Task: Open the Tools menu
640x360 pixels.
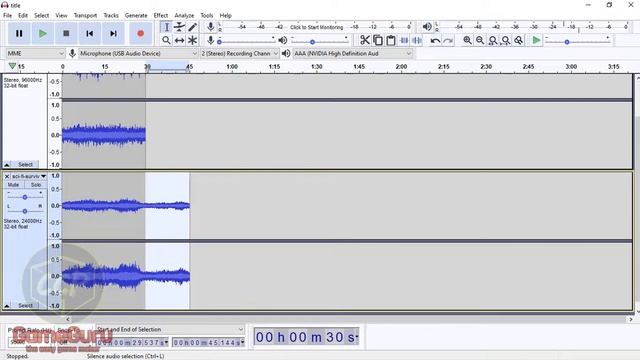Action: point(207,16)
